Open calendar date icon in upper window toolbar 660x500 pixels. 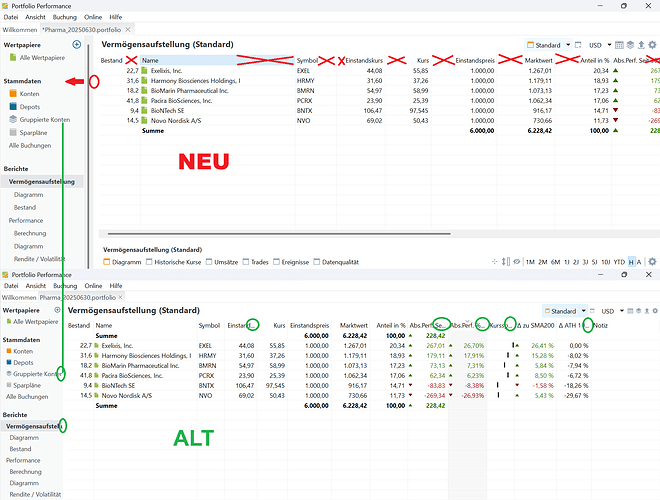(619, 45)
